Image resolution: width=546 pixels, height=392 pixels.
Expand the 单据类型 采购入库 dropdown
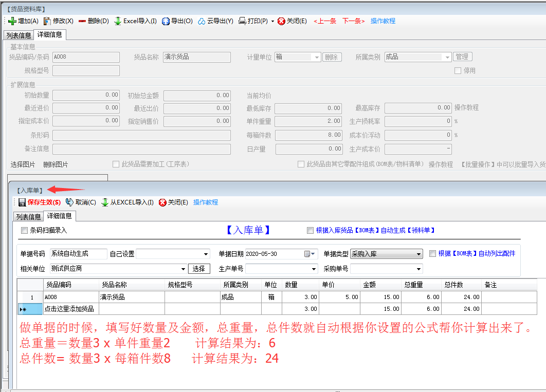tap(419, 254)
